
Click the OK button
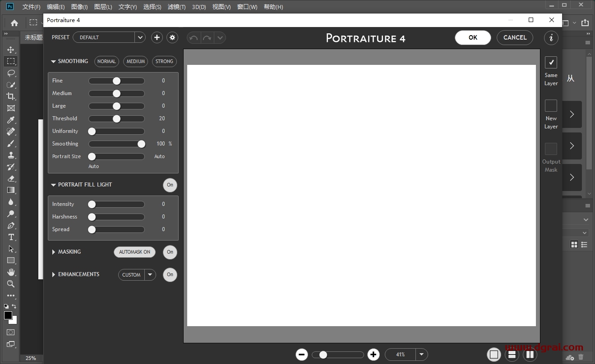tap(473, 38)
